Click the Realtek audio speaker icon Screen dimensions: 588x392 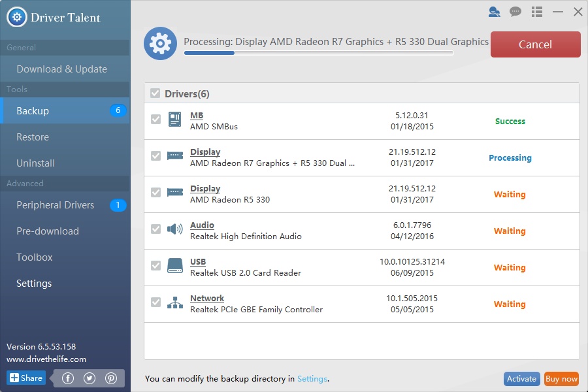(175, 229)
